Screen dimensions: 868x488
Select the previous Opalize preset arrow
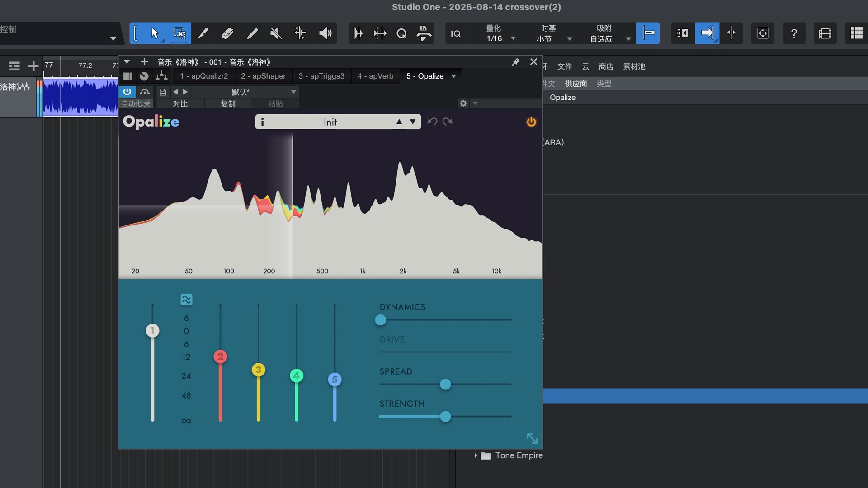pos(399,122)
